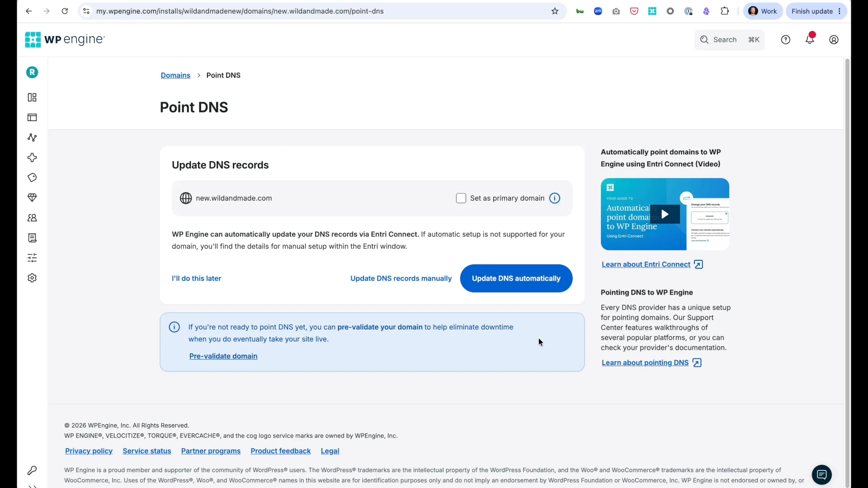868x488 pixels.
Task: Choose Update DNS records manually
Action: (x=401, y=278)
